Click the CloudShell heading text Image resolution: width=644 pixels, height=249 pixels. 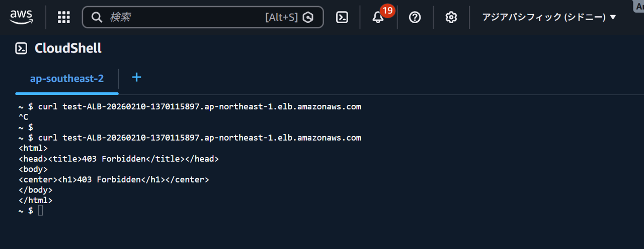click(x=68, y=48)
